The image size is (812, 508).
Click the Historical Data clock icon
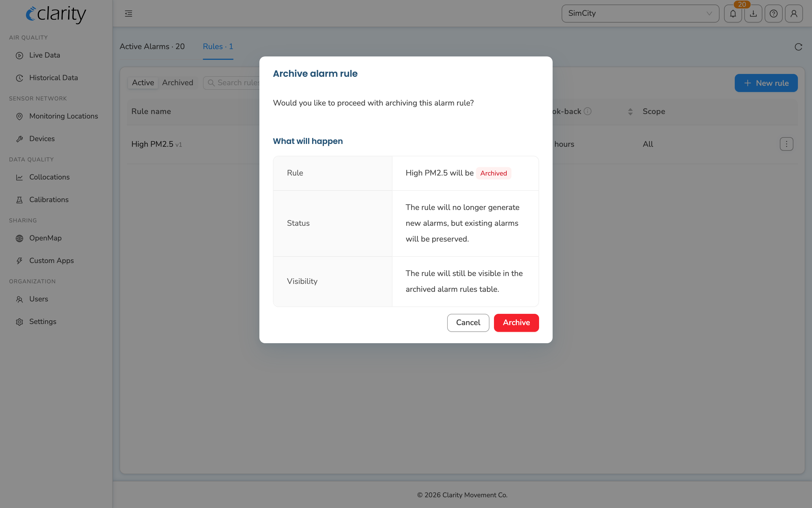click(19, 78)
